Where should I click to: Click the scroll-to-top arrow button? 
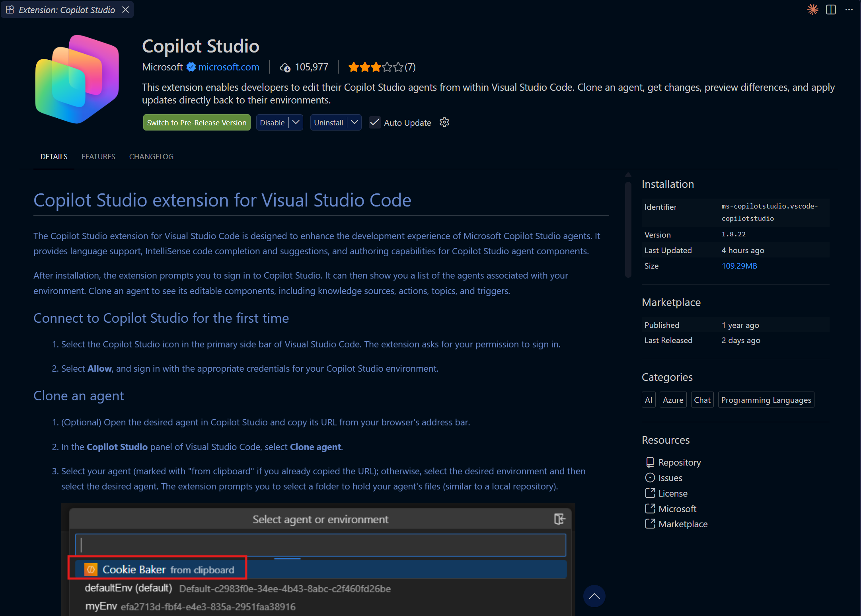594,596
